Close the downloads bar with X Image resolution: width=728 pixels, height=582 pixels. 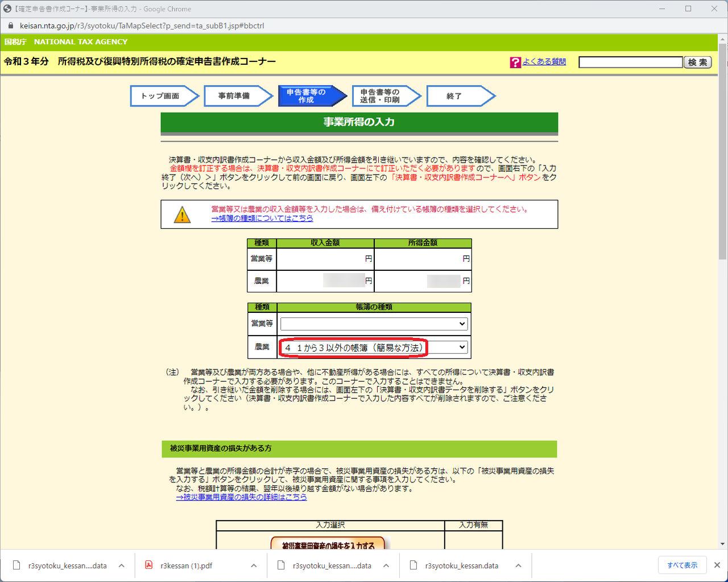click(717, 565)
